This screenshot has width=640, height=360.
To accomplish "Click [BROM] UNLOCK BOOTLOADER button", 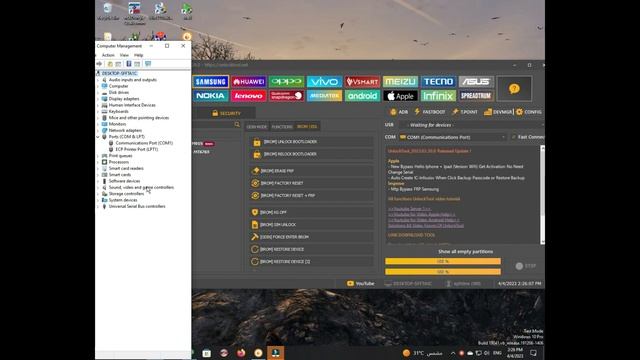I will click(311, 142).
